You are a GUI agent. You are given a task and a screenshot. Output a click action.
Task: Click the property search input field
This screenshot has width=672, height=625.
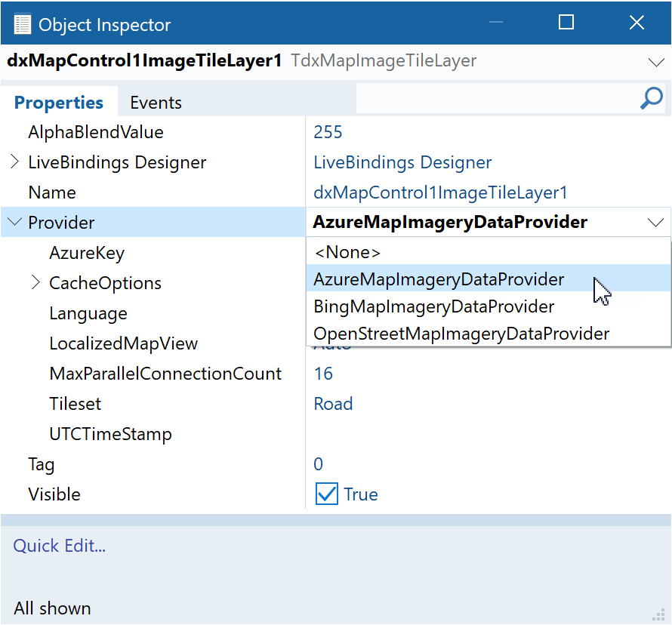pos(497,99)
